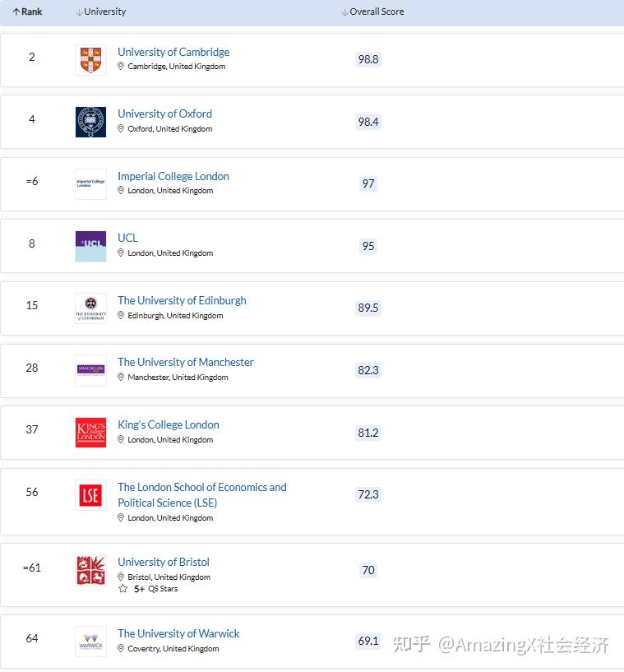Click the location pin next to Oxford, United Kingdom

coord(121,128)
